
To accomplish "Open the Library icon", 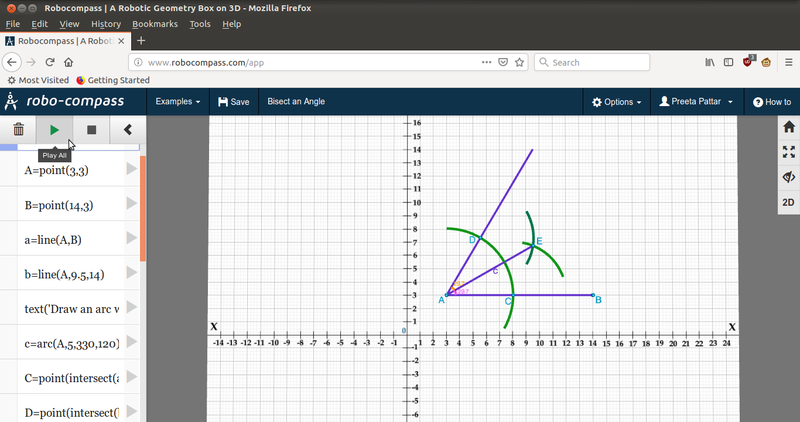I will [x=710, y=62].
